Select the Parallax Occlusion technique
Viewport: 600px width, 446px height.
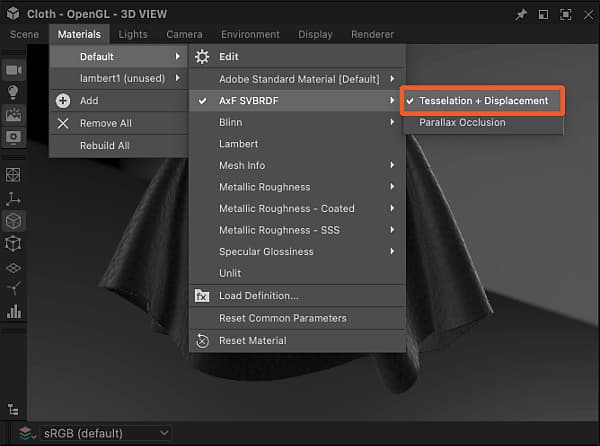(484, 122)
